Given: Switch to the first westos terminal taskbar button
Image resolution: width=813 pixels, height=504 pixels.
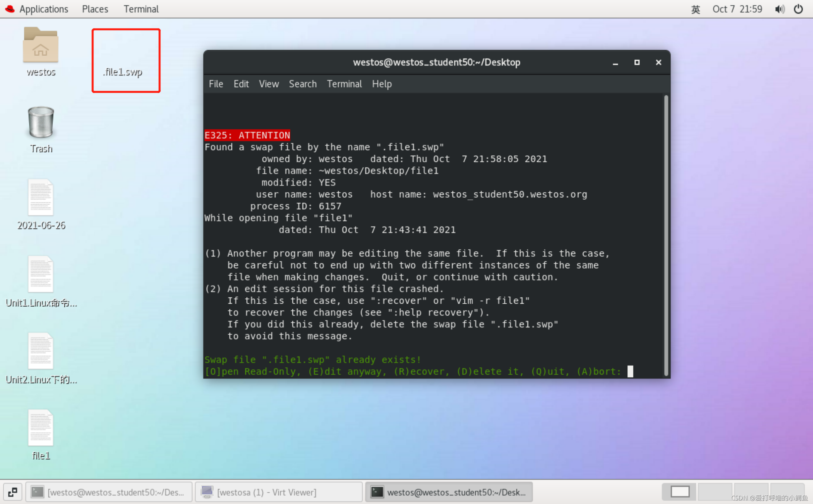Looking at the screenshot, I should [x=109, y=492].
